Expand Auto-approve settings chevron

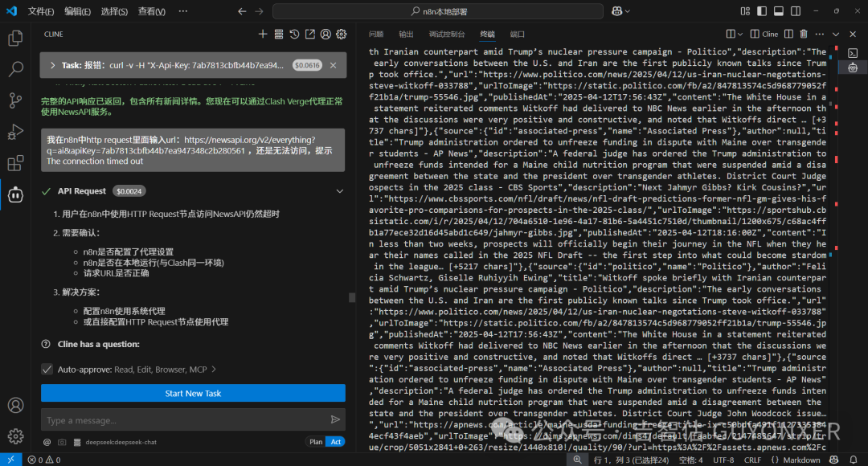pos(214,369)
